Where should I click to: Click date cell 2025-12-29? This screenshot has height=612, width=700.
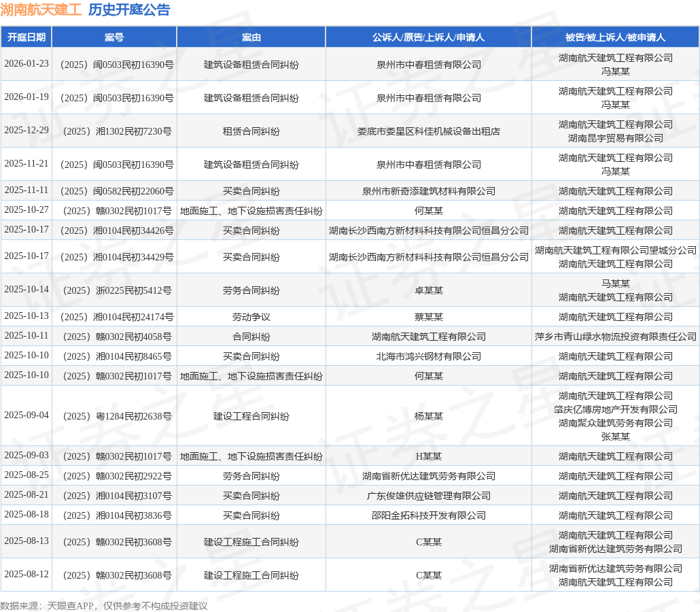point(27,131)
